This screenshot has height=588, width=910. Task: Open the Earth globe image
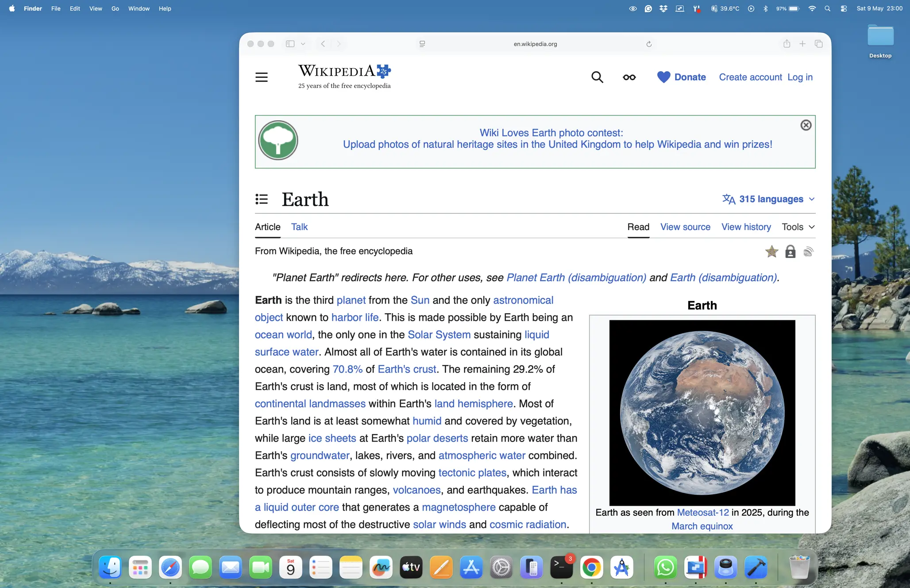click(702, 413)
